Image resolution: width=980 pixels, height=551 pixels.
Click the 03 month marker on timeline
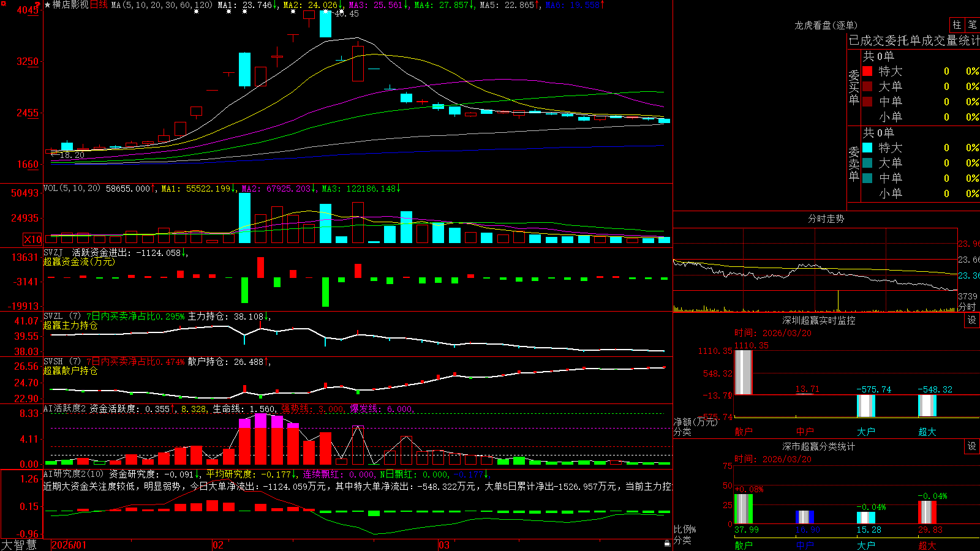(x=444, y=545)
